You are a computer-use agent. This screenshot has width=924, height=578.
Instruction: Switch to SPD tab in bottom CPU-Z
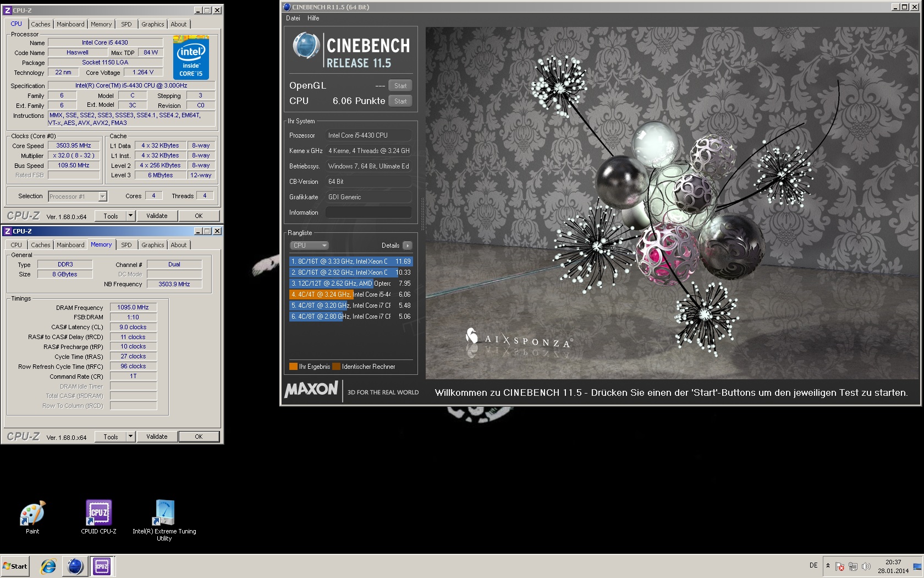coord(127,245)
